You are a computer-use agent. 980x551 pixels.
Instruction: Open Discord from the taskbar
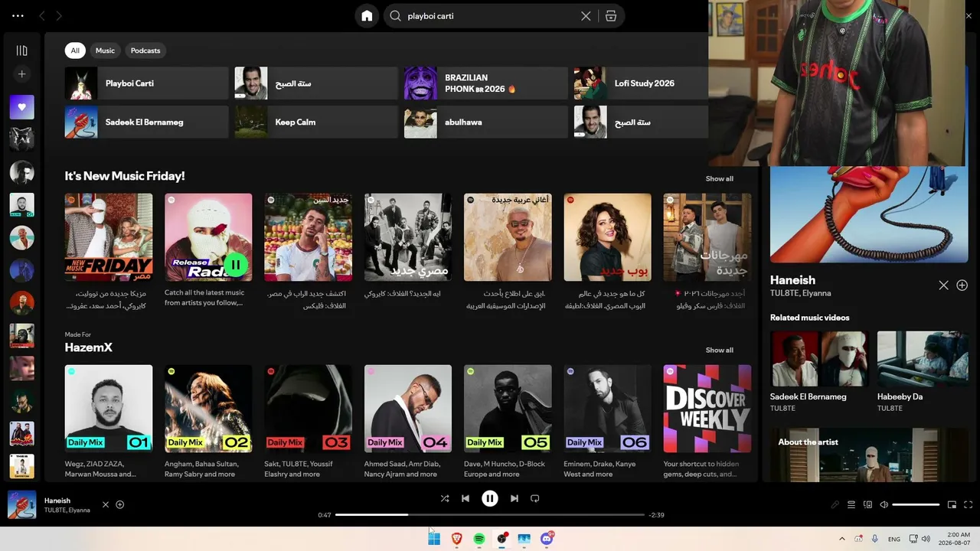click(x=547, y=539)
